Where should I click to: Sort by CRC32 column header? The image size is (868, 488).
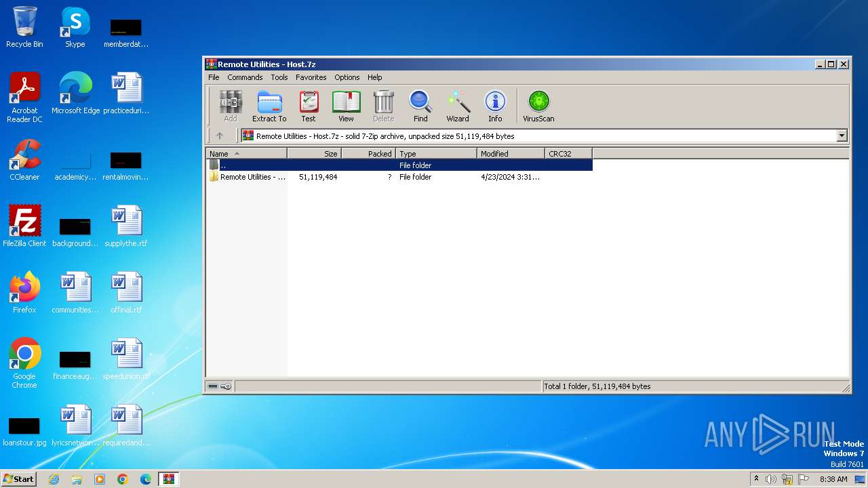(568, 154)
